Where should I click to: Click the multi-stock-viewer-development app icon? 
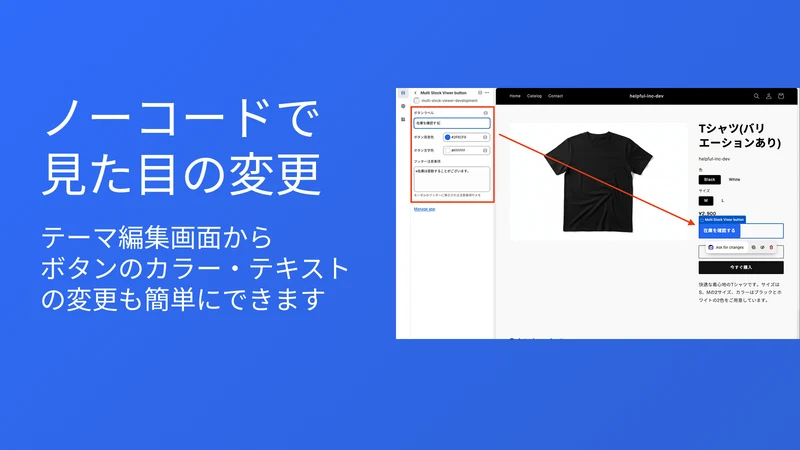click(417, 101)
